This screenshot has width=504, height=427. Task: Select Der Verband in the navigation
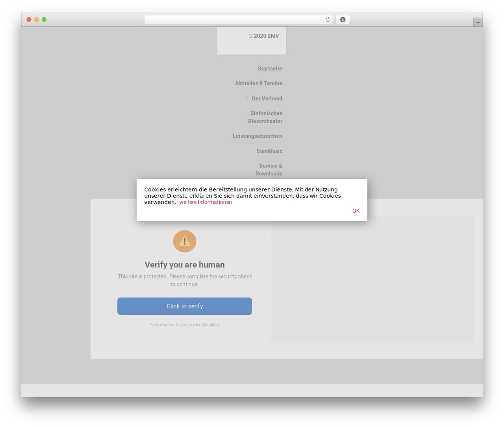[x=267, y=98]
